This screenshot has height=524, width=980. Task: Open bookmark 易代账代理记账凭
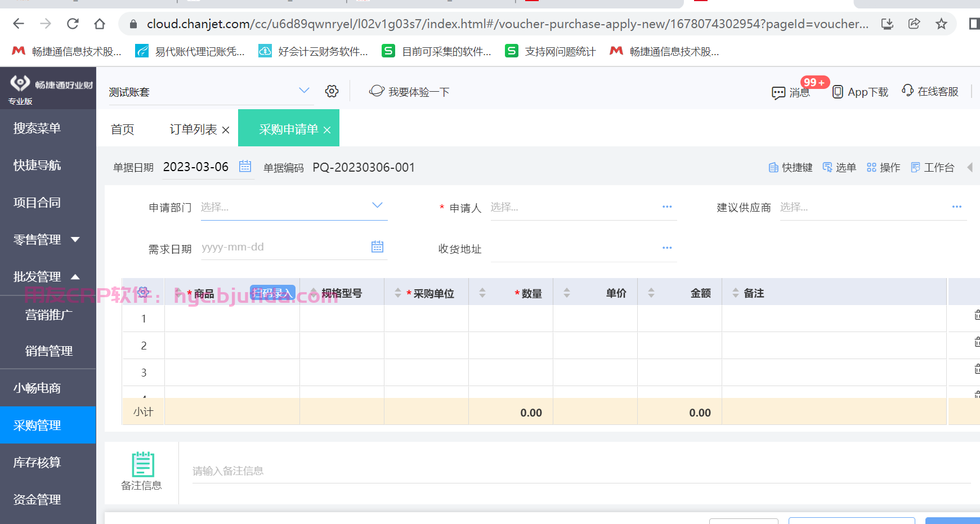pyautogui.click(x=190, y=51)
